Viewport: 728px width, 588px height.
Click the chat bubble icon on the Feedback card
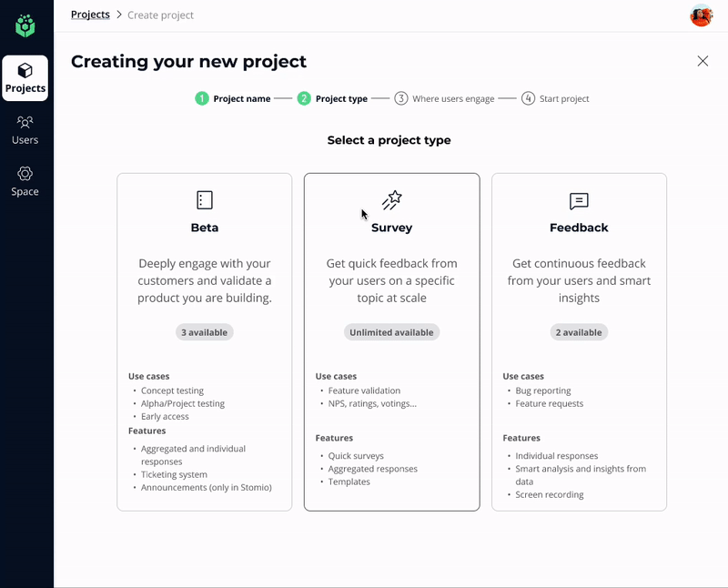[579, 202]
